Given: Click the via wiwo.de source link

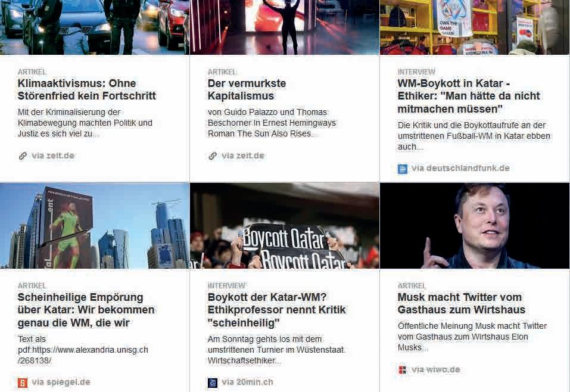Looking at the screenshot, I should [436, 370].
